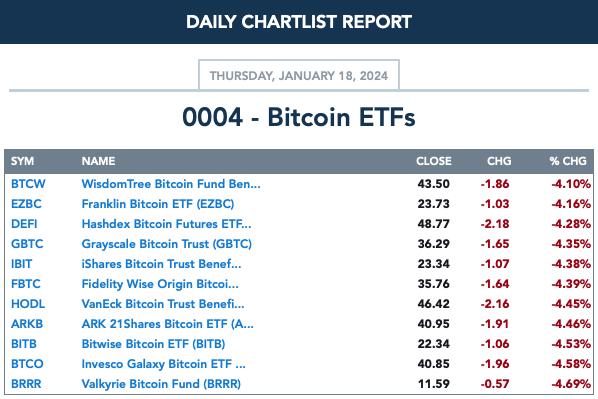Open the HODL symbol link
This screenshot has width=598, height=399.
pyautogui.click(x=28, y=304)
